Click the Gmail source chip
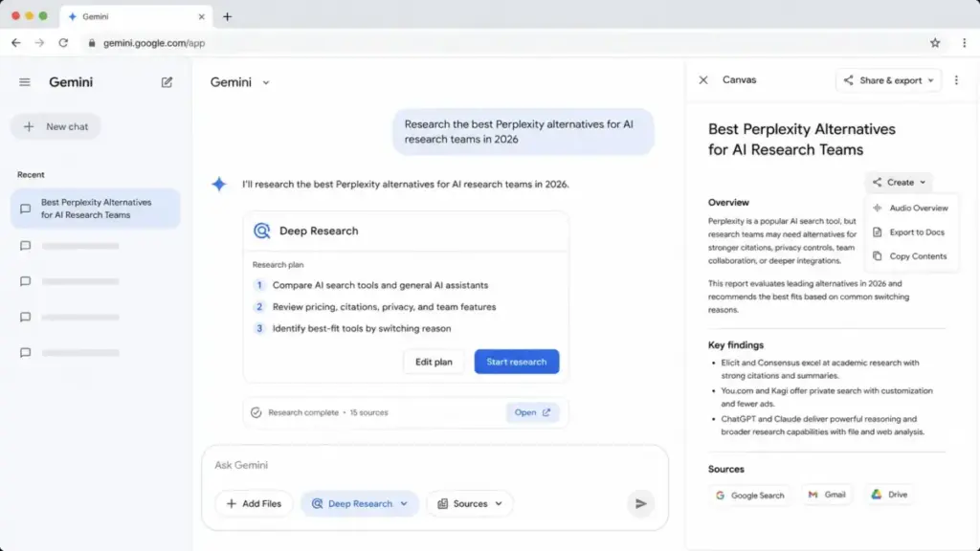Viewport: 980px width, 551px height. coord(827,495)
